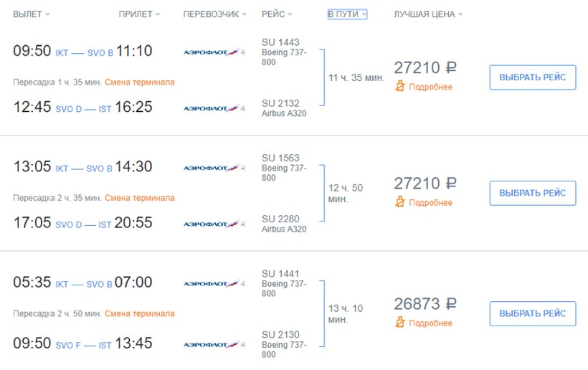Click baggage icon under 26873 ₽ price
This screenshot has height=370, width=588.
point(401,323)
